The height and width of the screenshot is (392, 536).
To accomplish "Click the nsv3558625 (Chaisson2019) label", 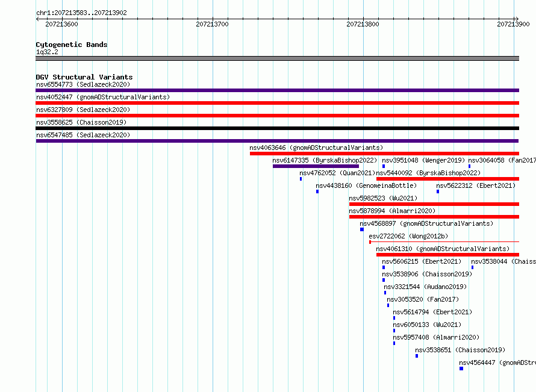I will (x=81, y=122).
